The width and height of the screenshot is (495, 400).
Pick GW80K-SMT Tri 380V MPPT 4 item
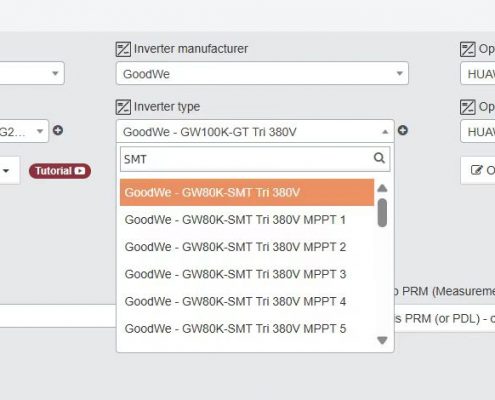(x=247, y=302)
